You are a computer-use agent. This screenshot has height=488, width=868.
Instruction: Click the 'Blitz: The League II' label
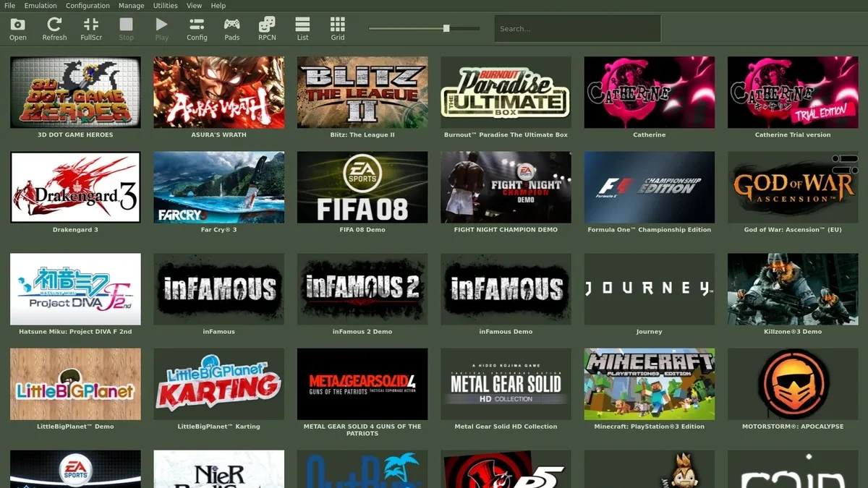tap(362, 135)
